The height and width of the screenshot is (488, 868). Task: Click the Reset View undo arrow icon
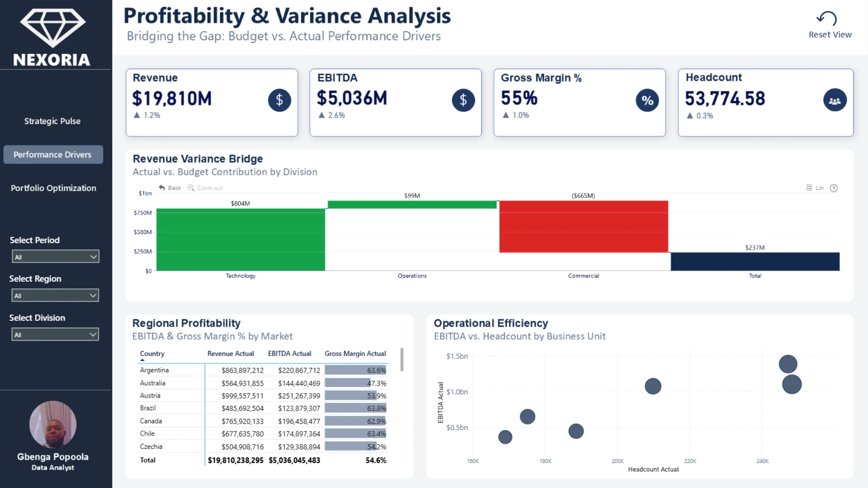coord(826,19)
